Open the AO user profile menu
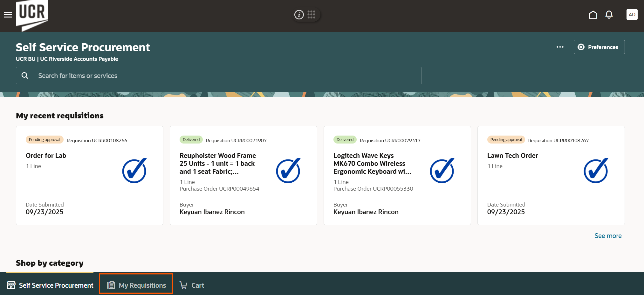This screenshot has width=644, height=295. [632, 15]
